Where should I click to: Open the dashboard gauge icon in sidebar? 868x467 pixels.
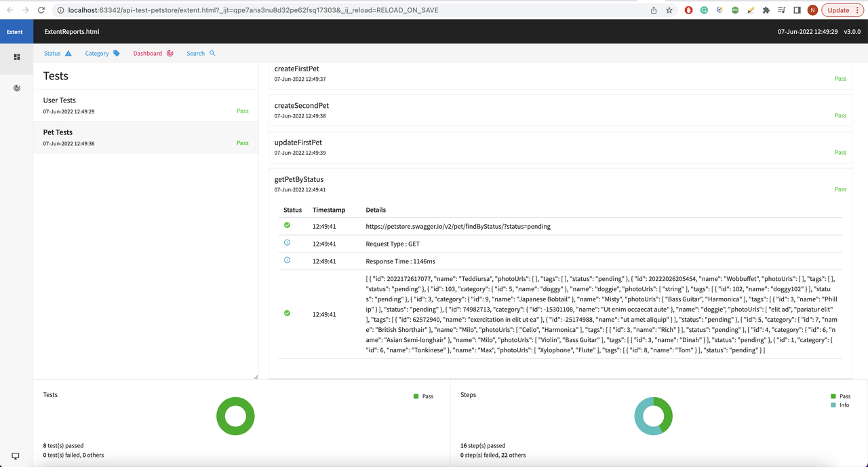[17, 88]
